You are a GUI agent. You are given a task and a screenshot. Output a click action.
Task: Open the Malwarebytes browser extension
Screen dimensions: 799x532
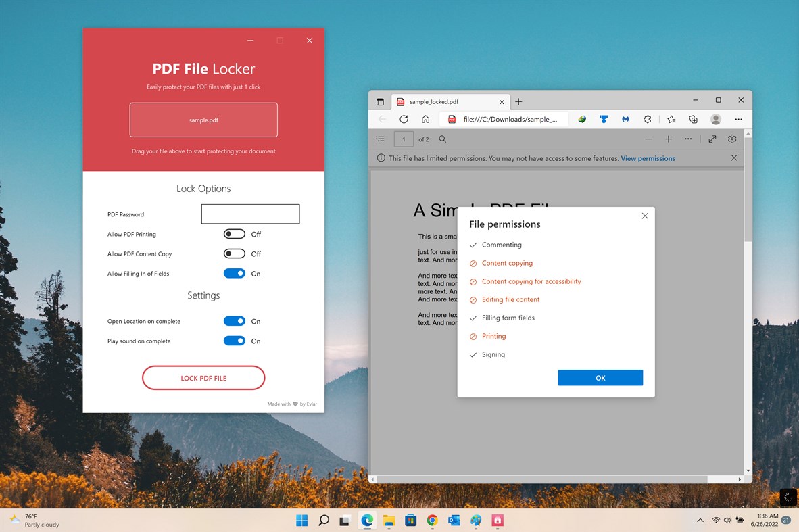625,119
